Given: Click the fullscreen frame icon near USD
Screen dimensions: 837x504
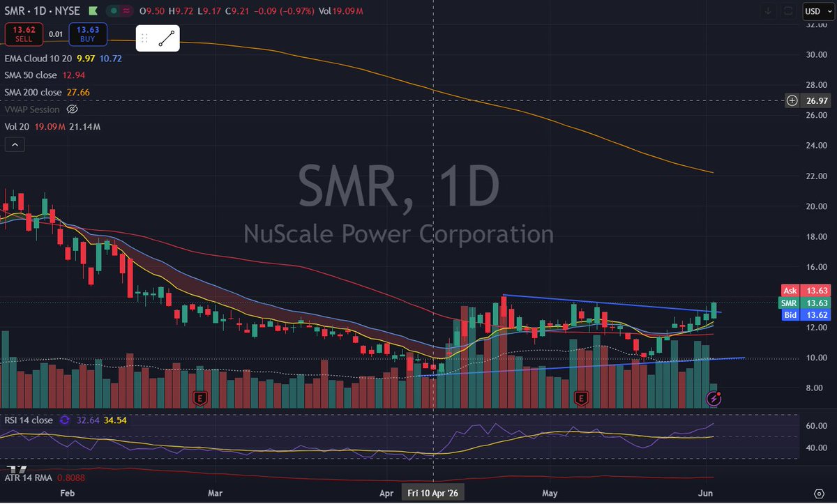Looking at the screenshot, I should (x=788, y=11).
